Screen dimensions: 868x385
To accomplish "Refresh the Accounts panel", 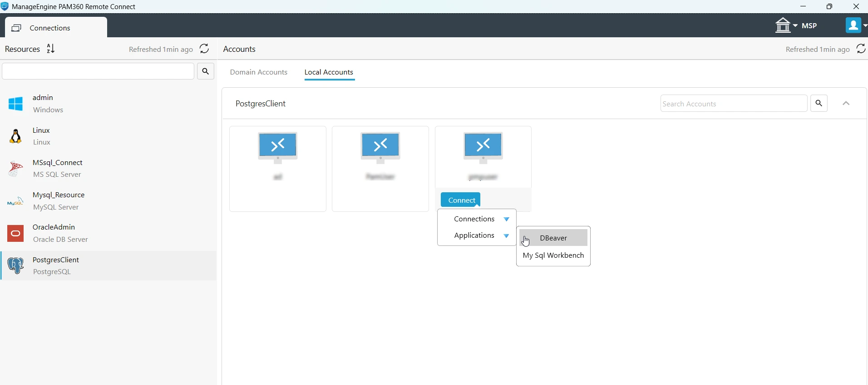I will (x=861, y=49).
